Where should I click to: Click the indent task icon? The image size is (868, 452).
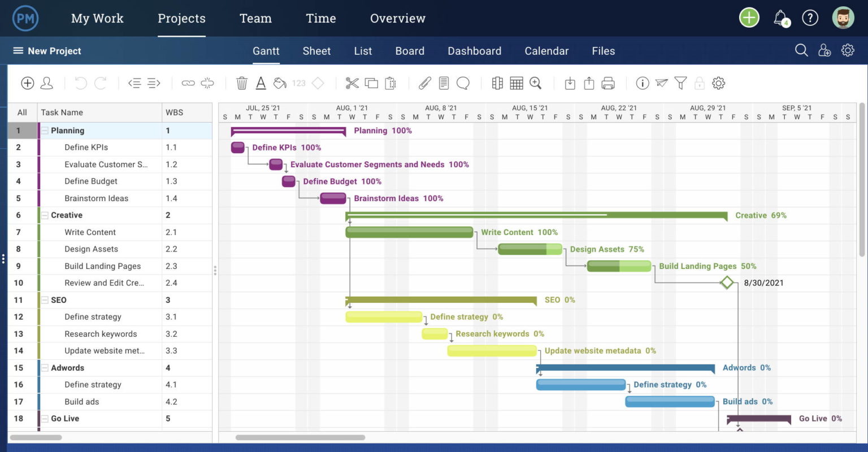pyautogui.click(x=154, y=83)
